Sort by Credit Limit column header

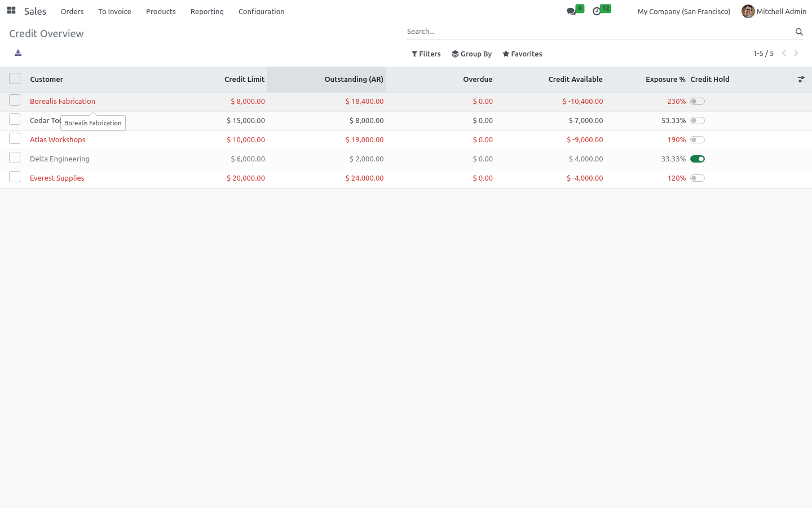click(x=213, y=80)
